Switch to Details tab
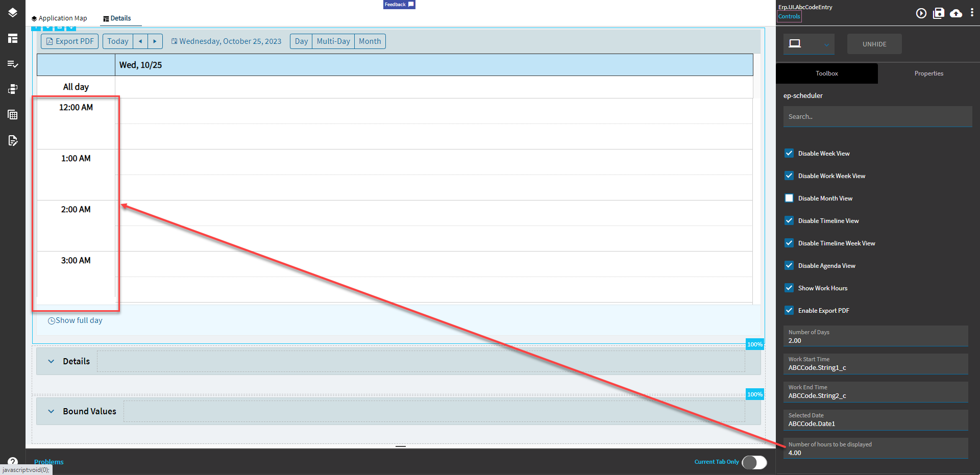The image size is (980, 475). click(117, 18)
